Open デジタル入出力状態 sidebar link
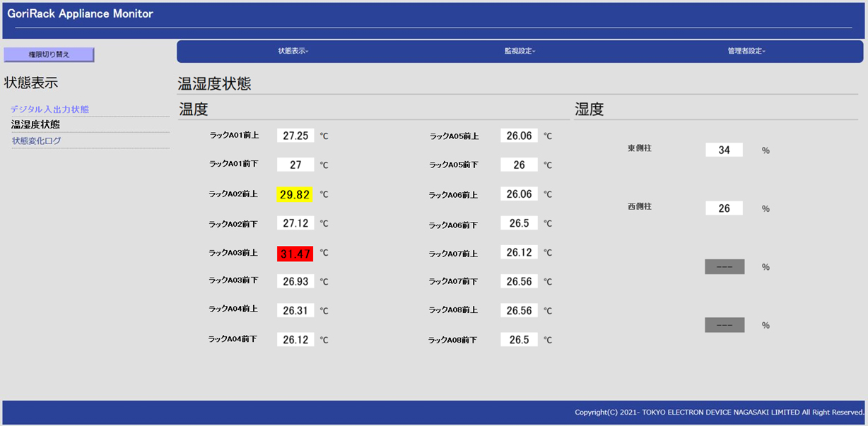Viewport: 868px width, 426px height. (50, 110)
